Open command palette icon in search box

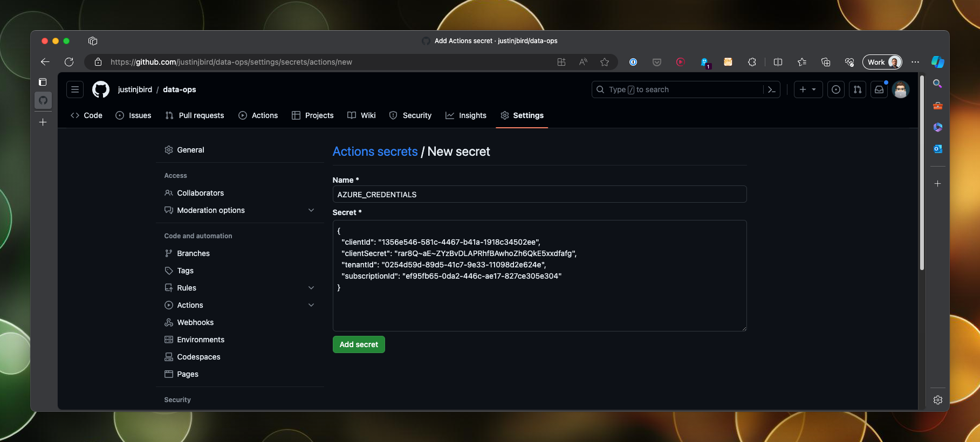(772, 89)
